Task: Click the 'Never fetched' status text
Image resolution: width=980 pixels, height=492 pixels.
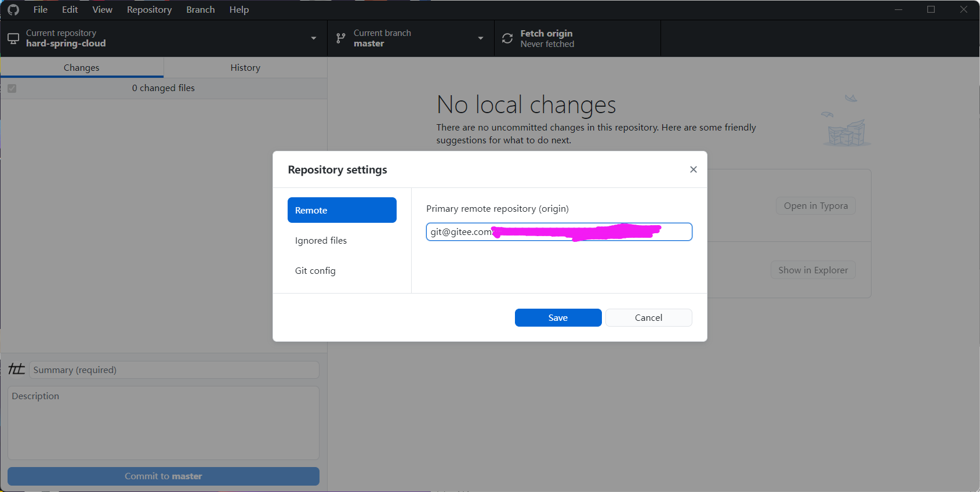Action: [547, 44]
